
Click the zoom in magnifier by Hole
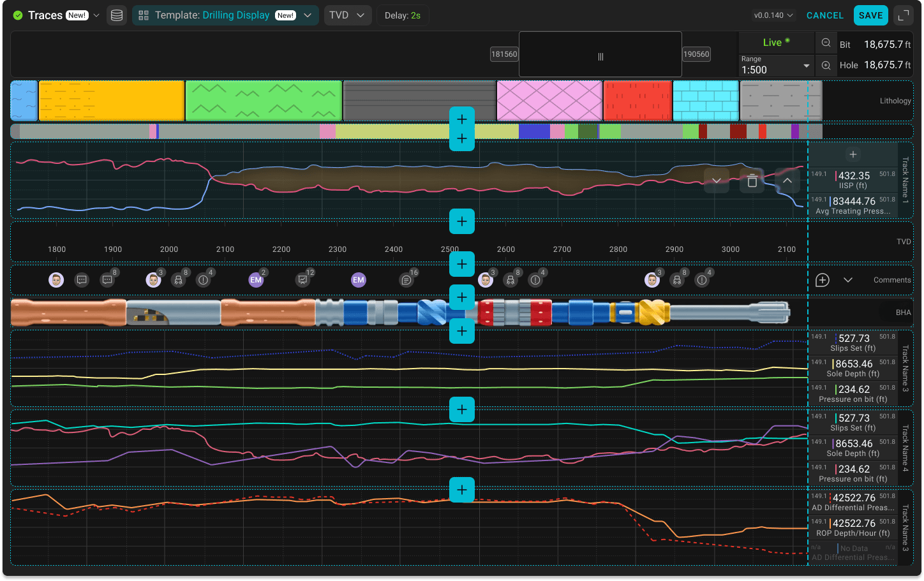pos(826,65)
